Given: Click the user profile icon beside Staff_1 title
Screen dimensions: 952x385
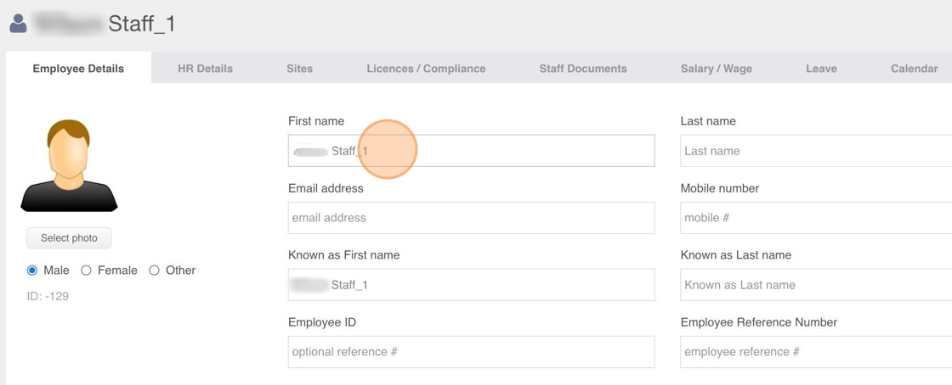Looking at the screenshot, I should (18, 24).
